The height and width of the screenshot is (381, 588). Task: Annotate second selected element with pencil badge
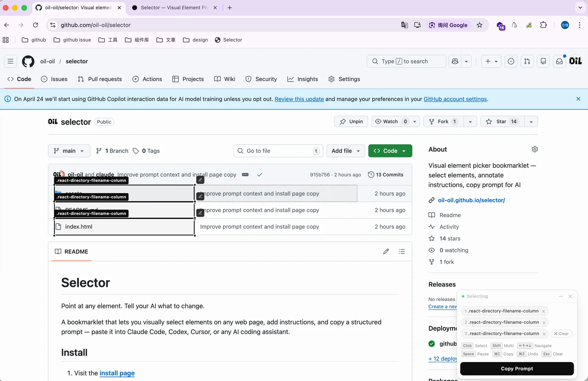pos(200,196)
